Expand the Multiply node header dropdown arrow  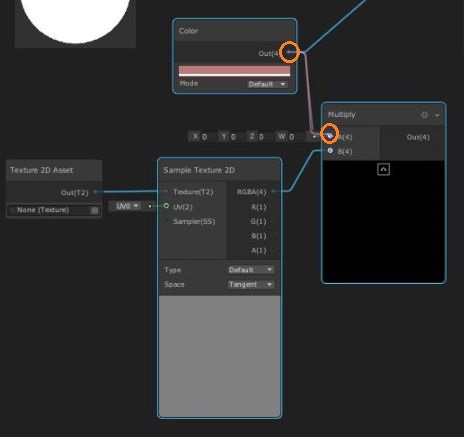tap(437, 115)
